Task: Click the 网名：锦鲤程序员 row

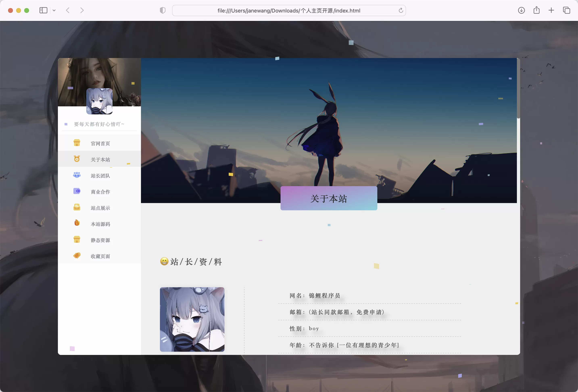Action: [x=370, y=296]
